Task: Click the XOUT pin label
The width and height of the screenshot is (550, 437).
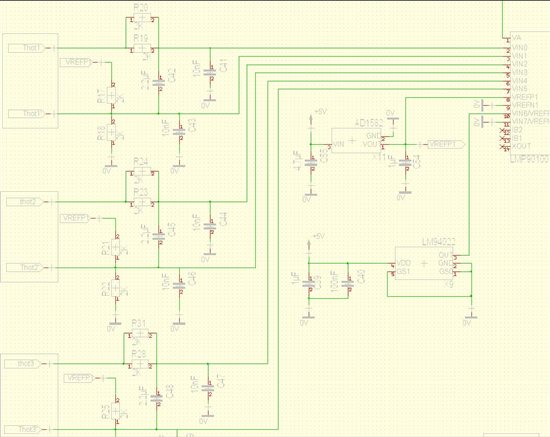Action: [522, 146]
